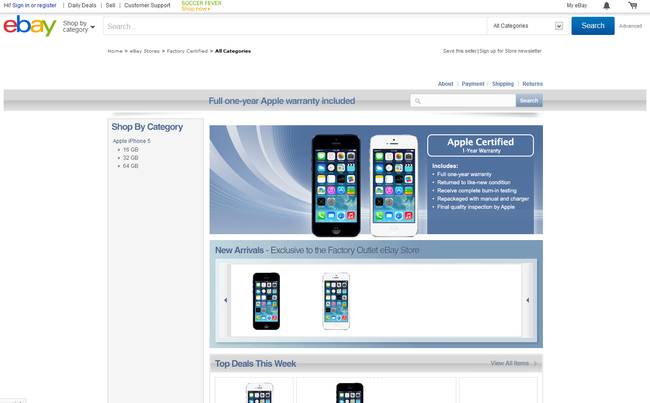
Task: Expand the Shop by category dropdown
Action: point(79,27)
